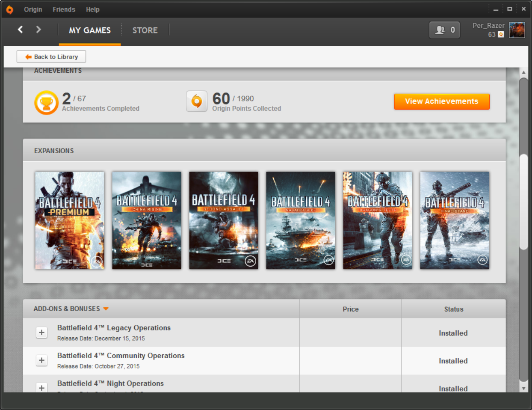Go forward with the right arrow

click(x=38, y=30)
